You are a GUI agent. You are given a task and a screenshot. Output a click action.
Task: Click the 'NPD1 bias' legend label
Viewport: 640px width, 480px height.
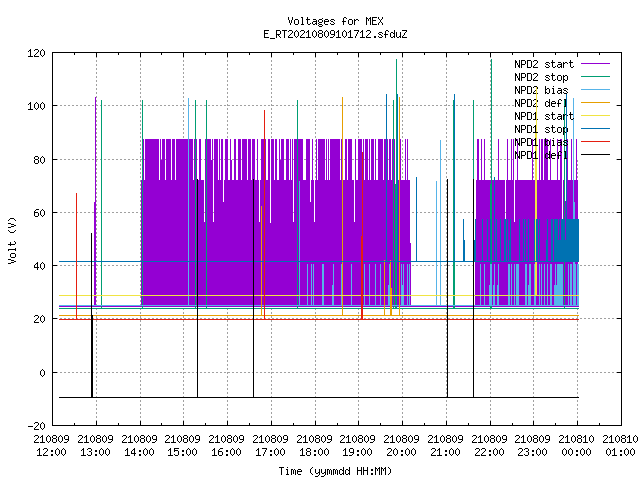tap(541, 142)
